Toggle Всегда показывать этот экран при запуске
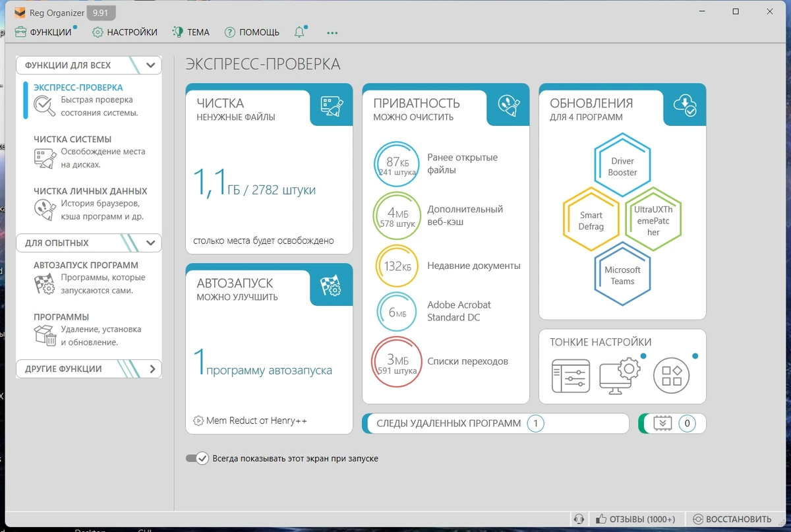The height and width of the screenshot is (532, 791). click(x=197, y=458)
